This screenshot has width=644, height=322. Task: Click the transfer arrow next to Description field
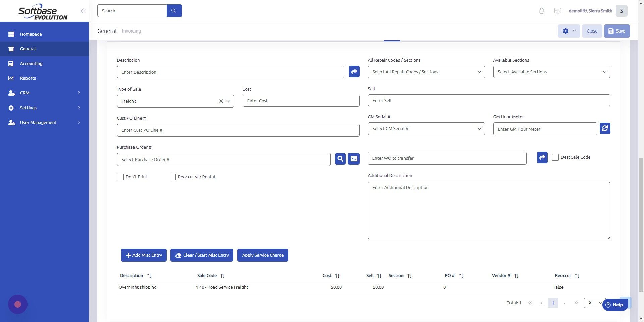point(354,72)
